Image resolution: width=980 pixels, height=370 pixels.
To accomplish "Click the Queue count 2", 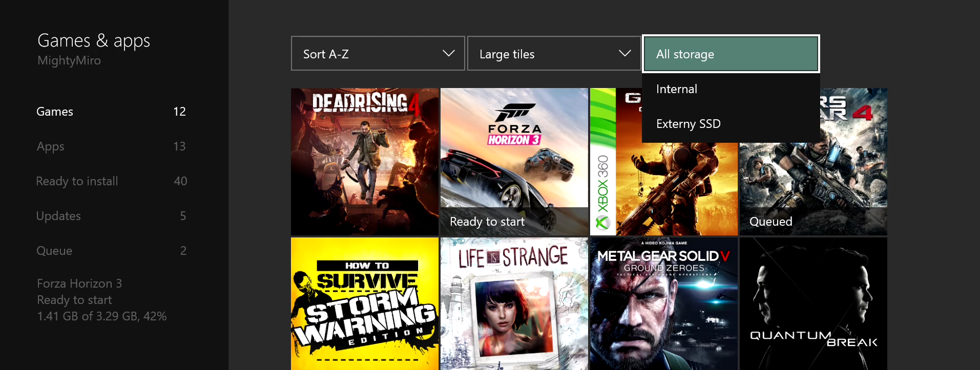I will (x=183, y=251).
